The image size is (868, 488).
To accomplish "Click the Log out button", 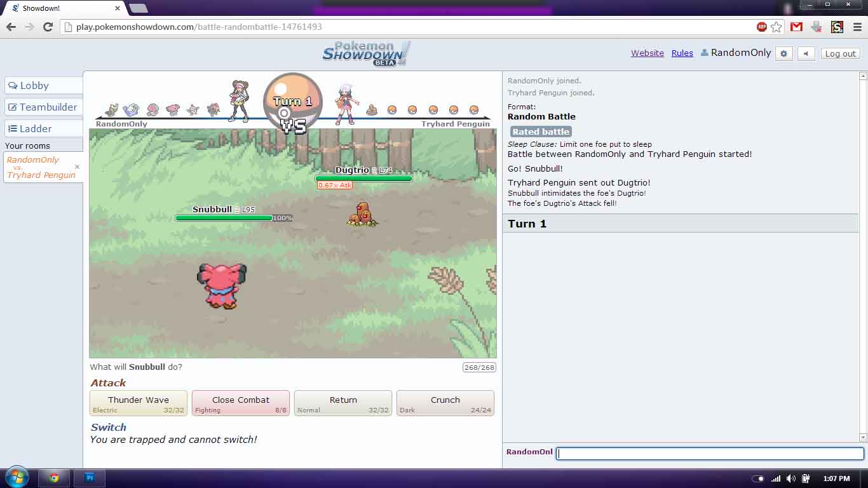I will click(839, 53).
